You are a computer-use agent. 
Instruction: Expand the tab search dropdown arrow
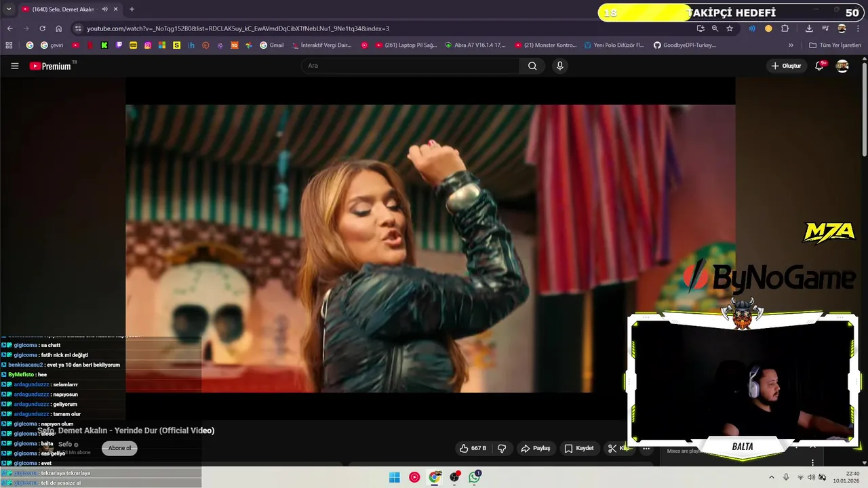(8, 9)
